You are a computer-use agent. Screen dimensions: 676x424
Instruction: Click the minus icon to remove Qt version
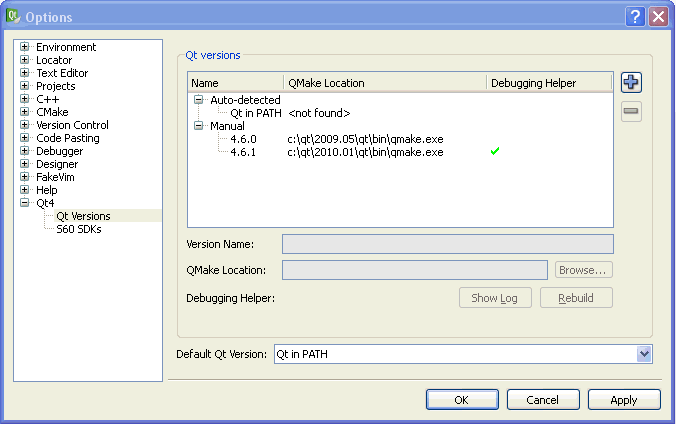pos(631,112)
